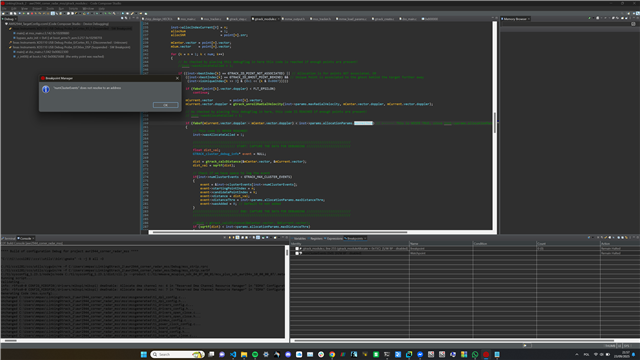Screen dimensions: 640x360
Task: Click the Watchpoint name cell
Action: 440,253
